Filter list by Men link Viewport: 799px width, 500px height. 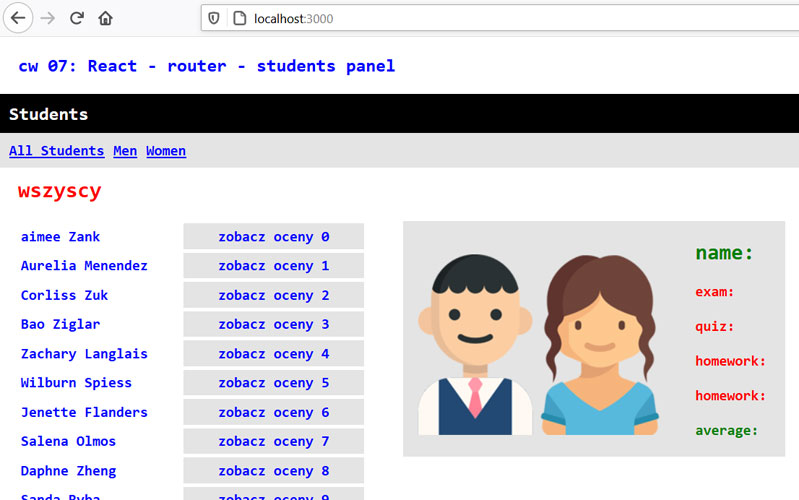(125, 151)
